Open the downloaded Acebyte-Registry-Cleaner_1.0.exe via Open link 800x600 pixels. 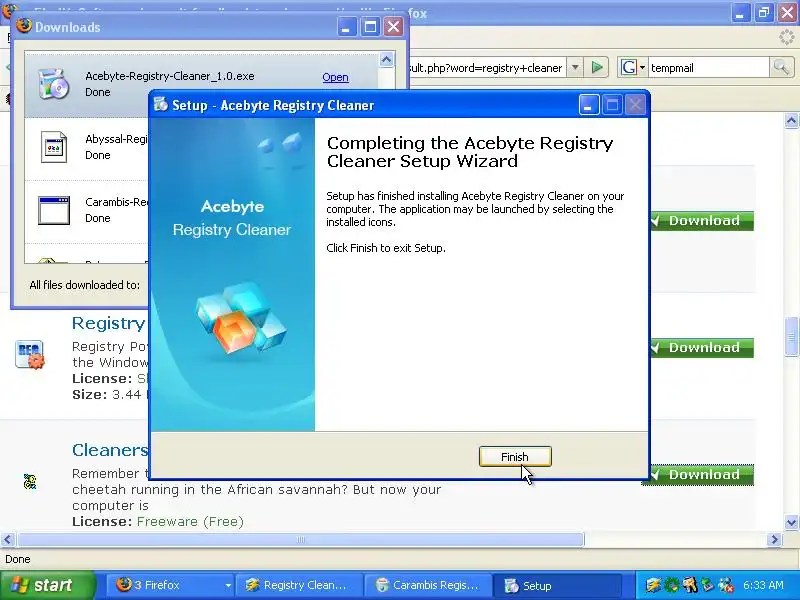[x=335, y=77]
